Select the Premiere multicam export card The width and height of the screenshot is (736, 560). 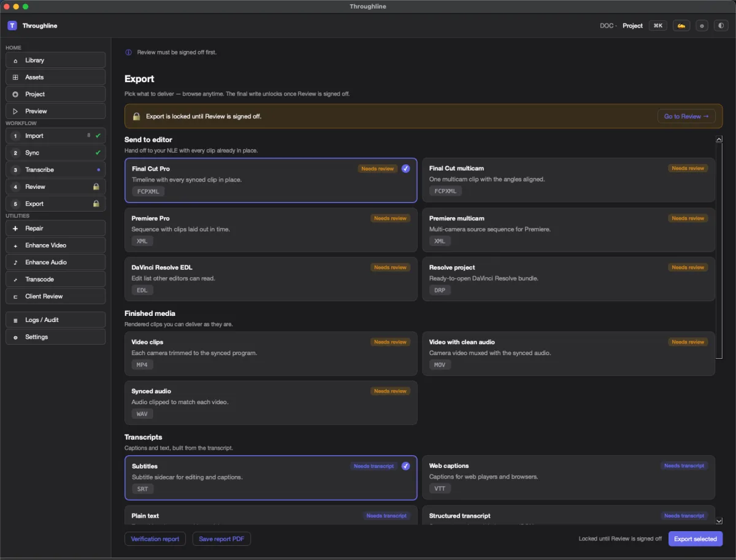point(569,230)
